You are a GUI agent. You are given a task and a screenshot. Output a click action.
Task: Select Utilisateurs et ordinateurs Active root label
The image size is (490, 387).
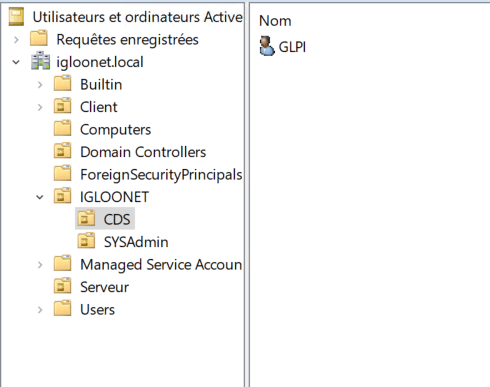point(138,17)
